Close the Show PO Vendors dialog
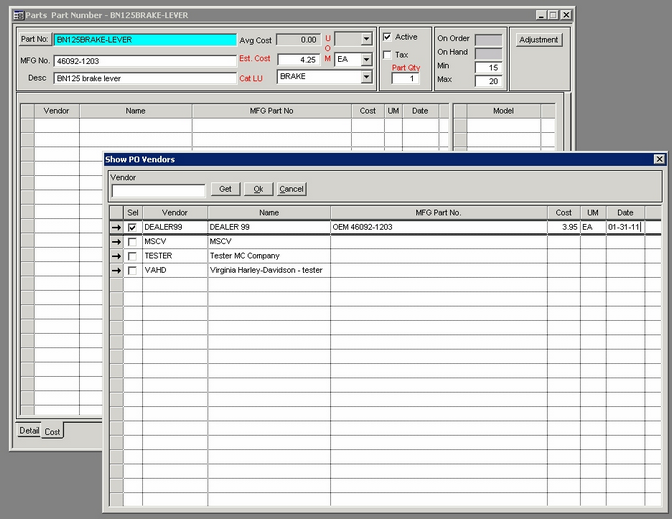 click(659, 159)
